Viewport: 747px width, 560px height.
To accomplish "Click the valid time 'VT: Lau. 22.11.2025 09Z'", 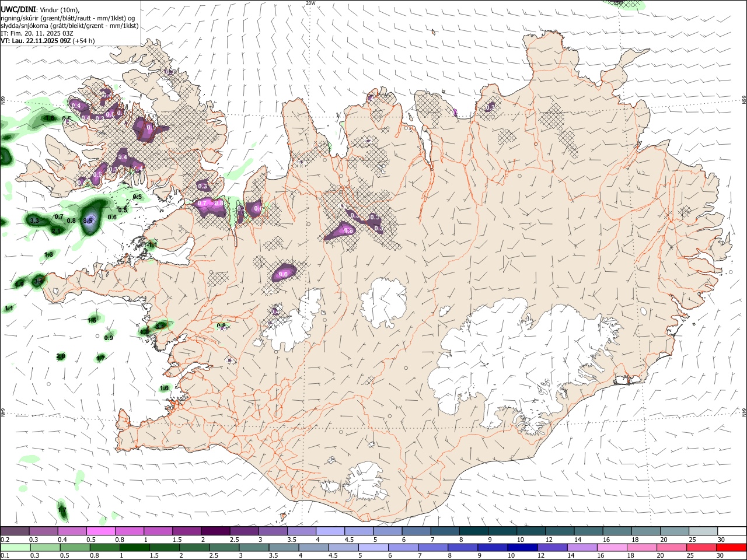I will point(36,41).
